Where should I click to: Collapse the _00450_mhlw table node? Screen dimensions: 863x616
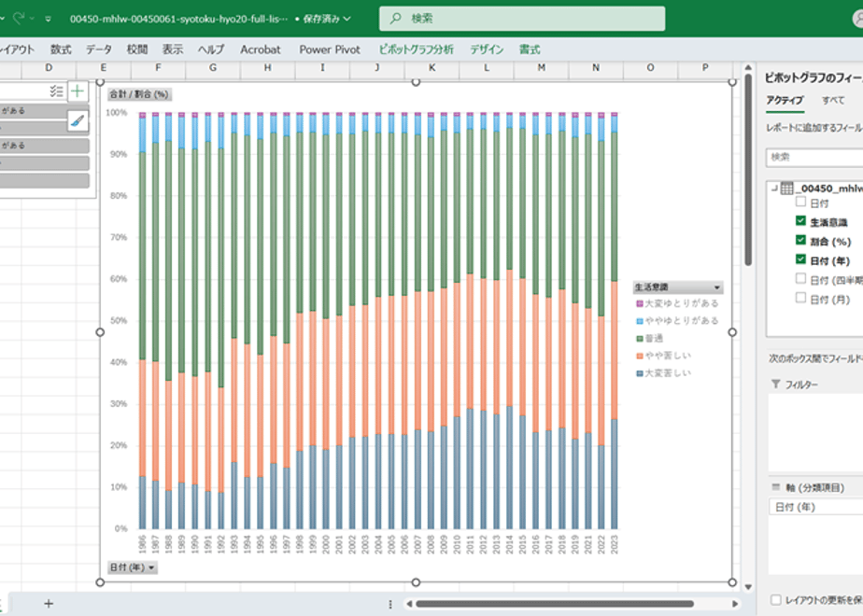click(774, 189)
